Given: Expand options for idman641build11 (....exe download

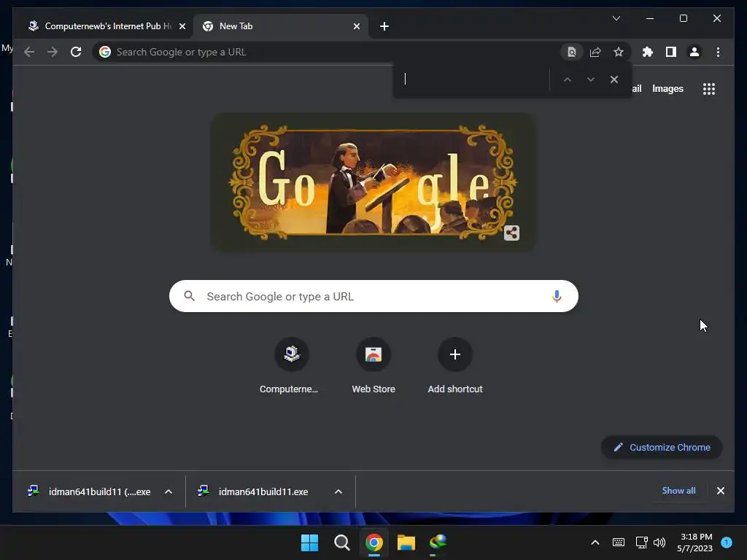Looking at the screenshot, I should [169, 491].
